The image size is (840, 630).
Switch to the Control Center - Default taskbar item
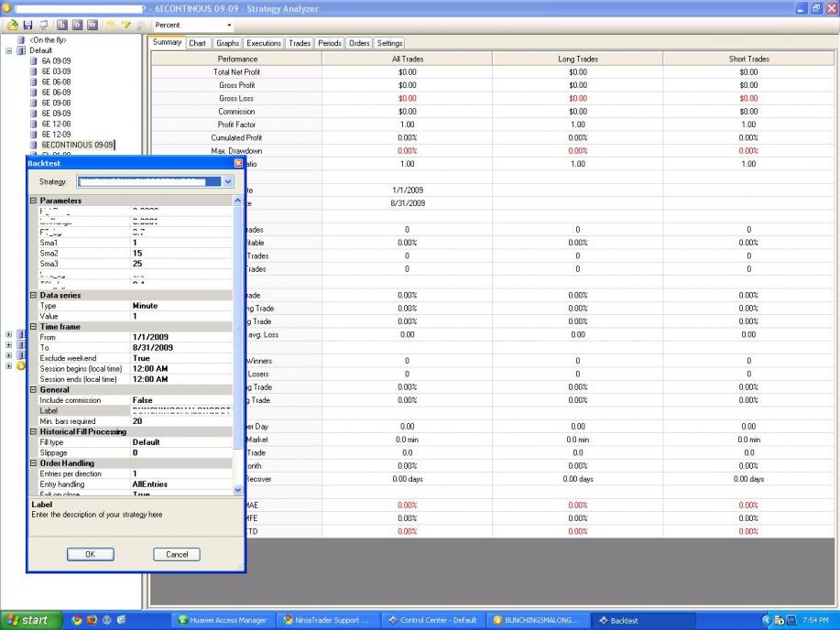433,620
